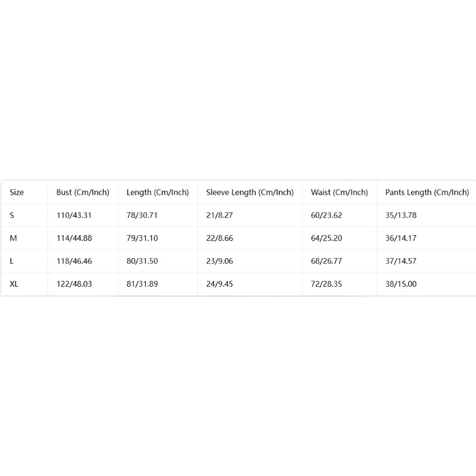
Task: Click the Length (Cm/Inch) header
Action: click(x=158, y=192)
